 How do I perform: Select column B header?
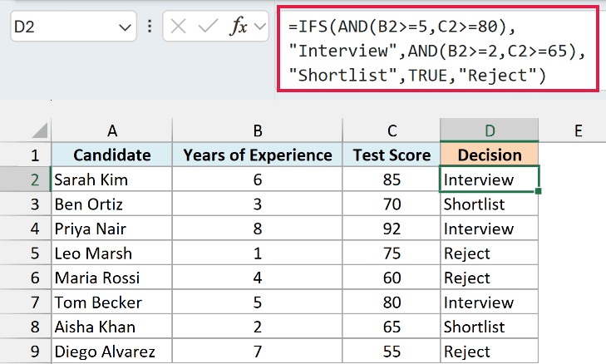point(258,130)
